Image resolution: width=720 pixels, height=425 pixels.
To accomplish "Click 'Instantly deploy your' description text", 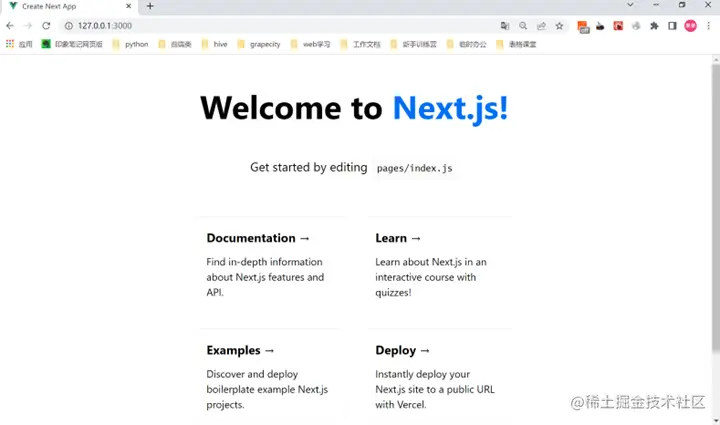I will [422, 374].
